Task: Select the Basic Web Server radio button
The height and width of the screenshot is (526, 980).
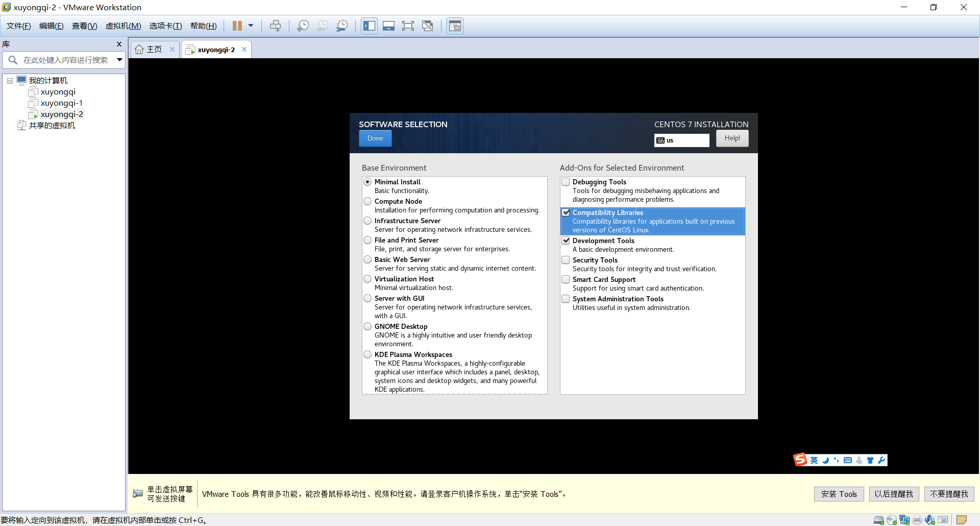Action: pos(367,259)
